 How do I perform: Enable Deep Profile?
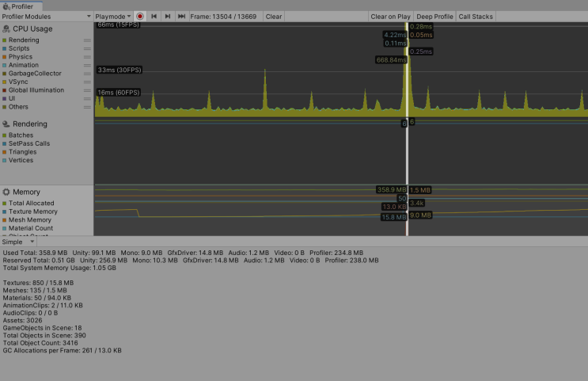[x=434, y=17]
